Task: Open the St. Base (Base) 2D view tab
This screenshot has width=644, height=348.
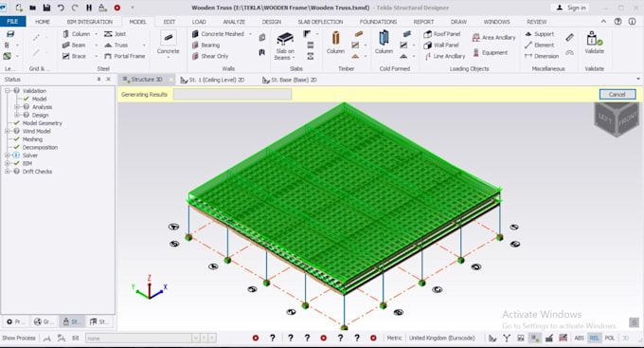Action: (x=290, y=80)
